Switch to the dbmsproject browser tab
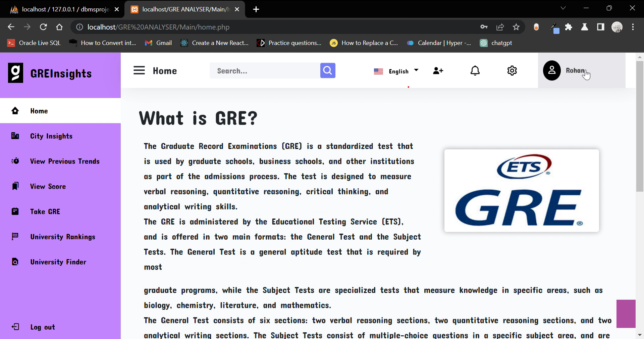This screenshot has width=644, height=339. pyautogui.click(x=60, y=9)
